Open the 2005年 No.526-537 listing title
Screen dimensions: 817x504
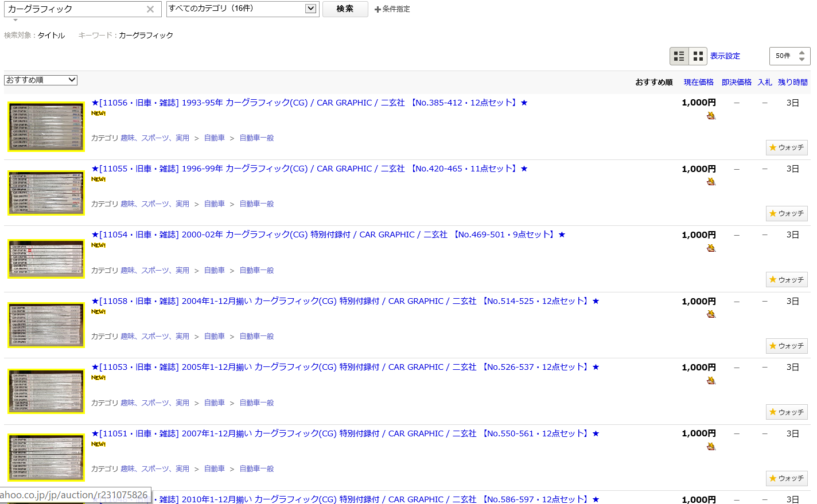(345, 367)
